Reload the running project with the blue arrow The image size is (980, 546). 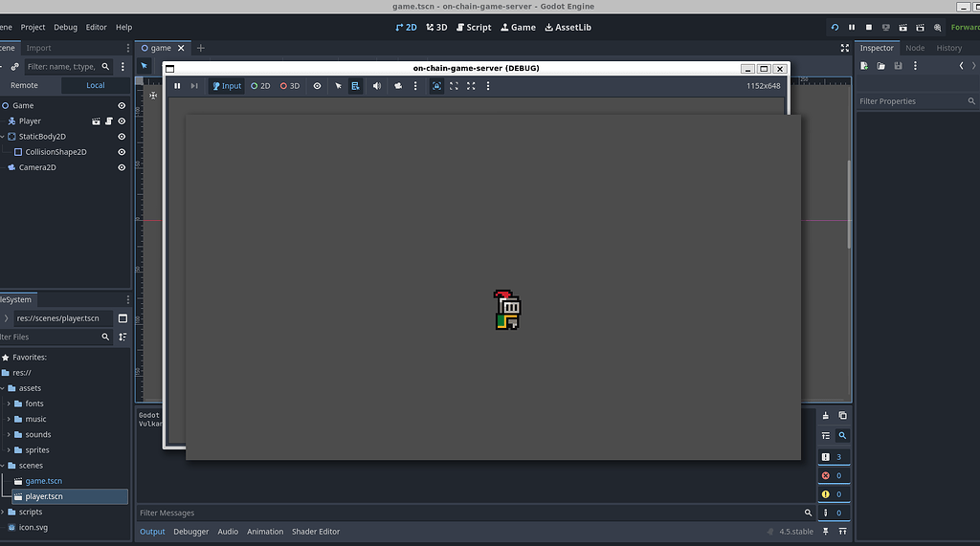tap(835, 28)
